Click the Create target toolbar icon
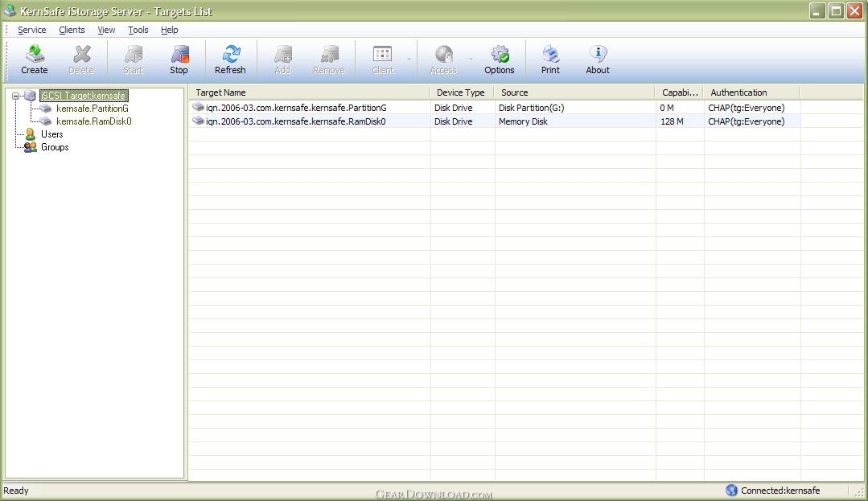This screenshot has width=868, height=501. click(x=35, y=54)
